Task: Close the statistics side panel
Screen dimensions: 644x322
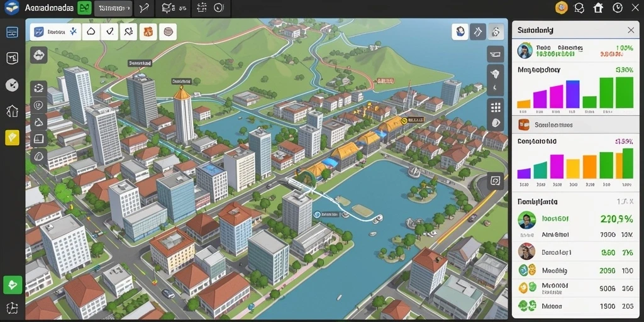Action: pyautogui.click(x=631, y=30)
